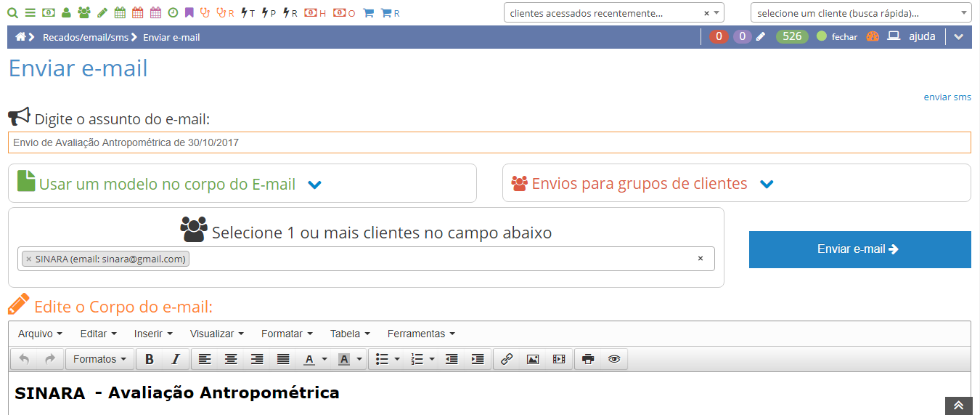Image resolution: width=980 pixels, height=415 pixels.
Task: Open the purple bookmark icon
Action: 189,13
